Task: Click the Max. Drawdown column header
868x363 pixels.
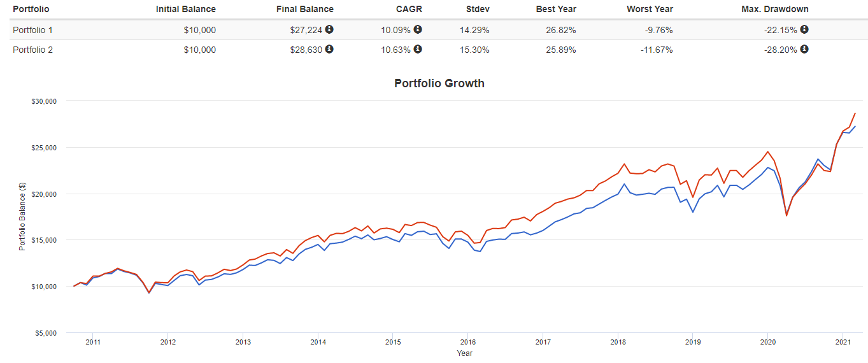Action: (x=775, y=10)
